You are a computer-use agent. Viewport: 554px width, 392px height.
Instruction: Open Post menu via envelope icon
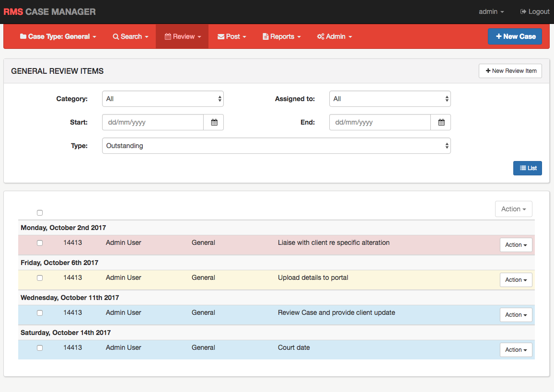pos(221,37)
